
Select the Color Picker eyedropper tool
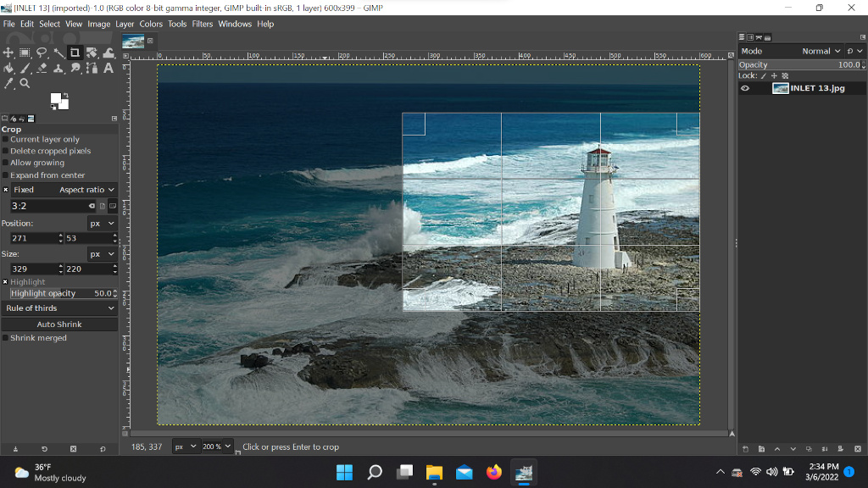click(9, 83)
